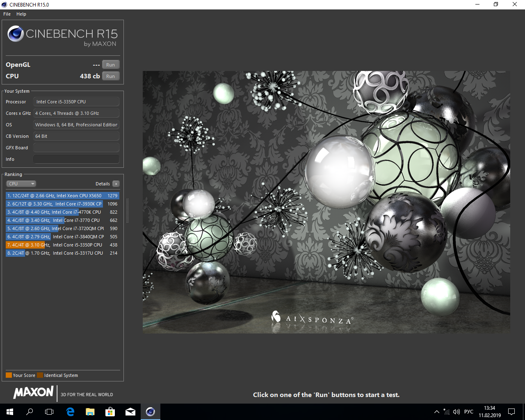The width and height of the screenshot is (525, 420).
Task: Open Windows taskbar search
Action: coord(30,412)
